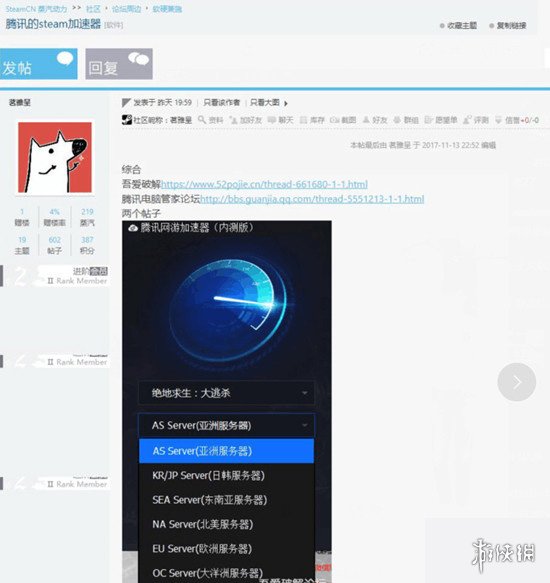Viewport: 550px width, 583px height.
Task: Click the dog avatar picture
Action: [x=55, y=157]
